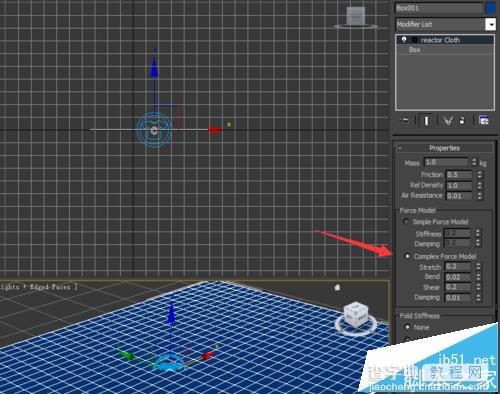The height and width of the screenshot is (394, 500).
Task: Click blue Z-axis arrow in perspective viewport
Action: (x=171, y=313)
